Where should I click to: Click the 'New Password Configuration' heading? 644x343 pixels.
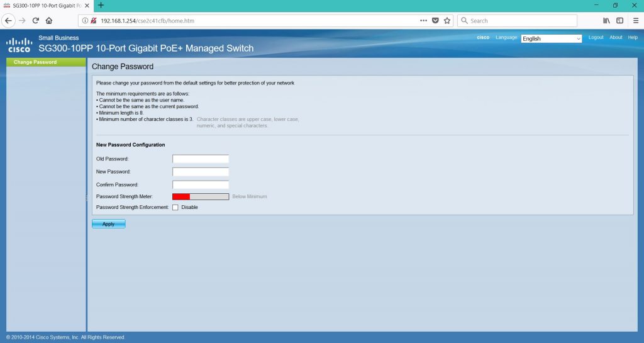click(130, 145)
